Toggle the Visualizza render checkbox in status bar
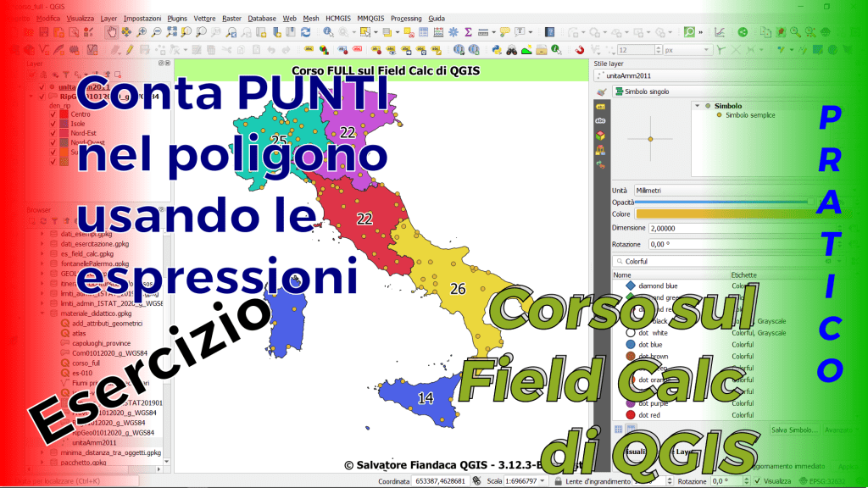The image size is (868, 488). [756, 481]
